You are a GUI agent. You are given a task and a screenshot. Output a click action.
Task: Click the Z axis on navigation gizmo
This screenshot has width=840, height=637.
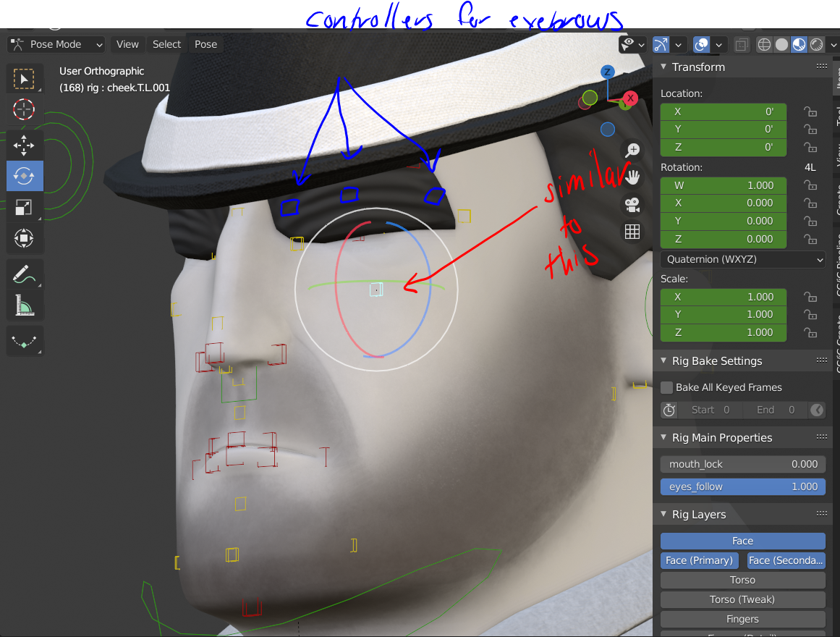click(x=607, y=72)
